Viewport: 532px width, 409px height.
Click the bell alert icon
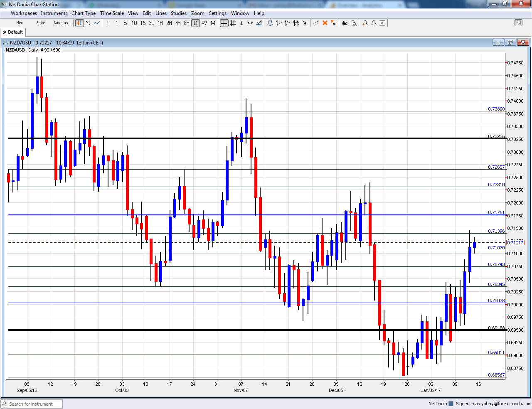tap(270, 23)
